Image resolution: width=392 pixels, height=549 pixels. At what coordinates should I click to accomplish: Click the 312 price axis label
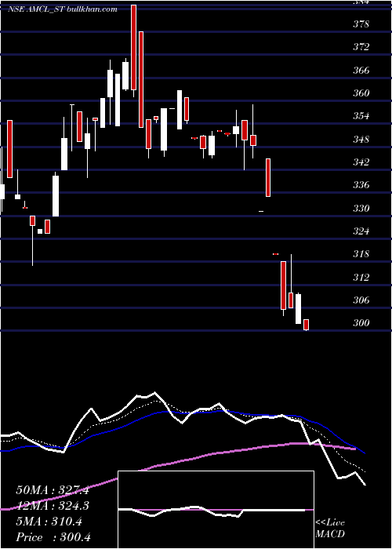361,278
